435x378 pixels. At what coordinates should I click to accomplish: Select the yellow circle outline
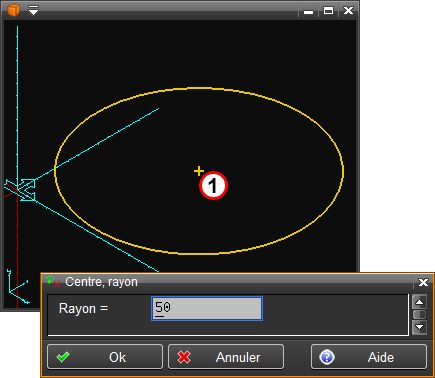pyautogui.click(x=199, y=171)
